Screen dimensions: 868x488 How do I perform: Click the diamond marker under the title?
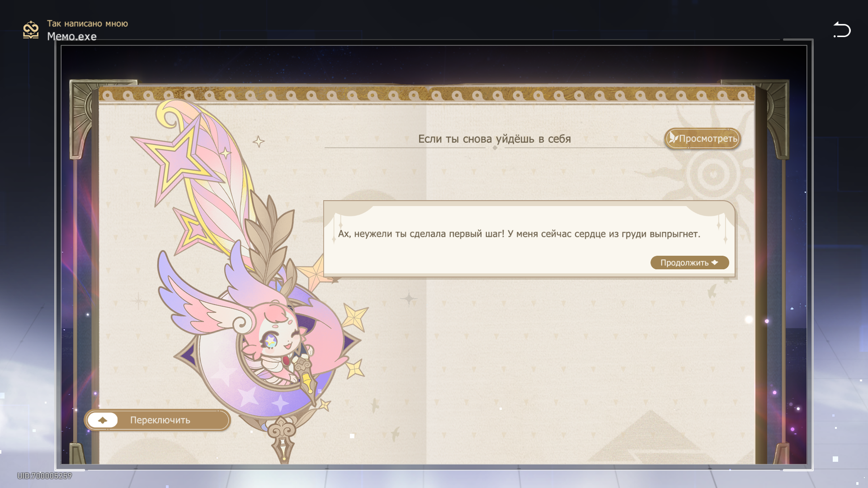click(495, 148)
